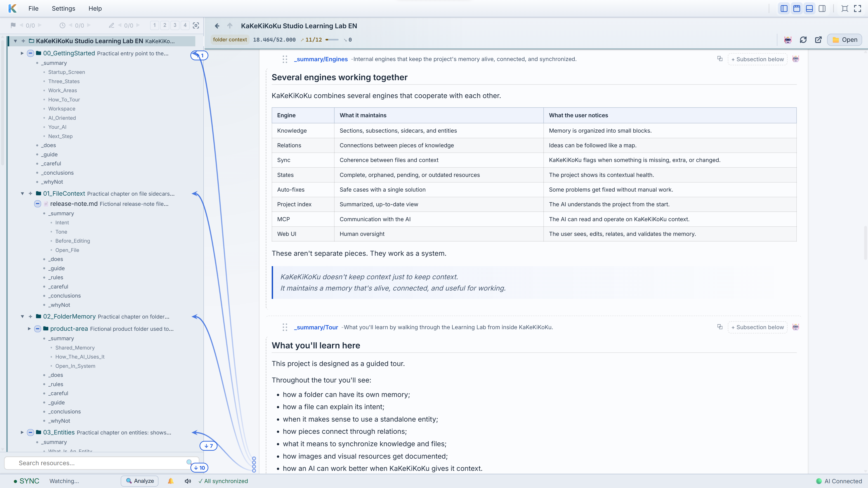Toggle minus circle on release-note.md
The height and width of the screenshot is (488, 868).
tap(38, 204)
